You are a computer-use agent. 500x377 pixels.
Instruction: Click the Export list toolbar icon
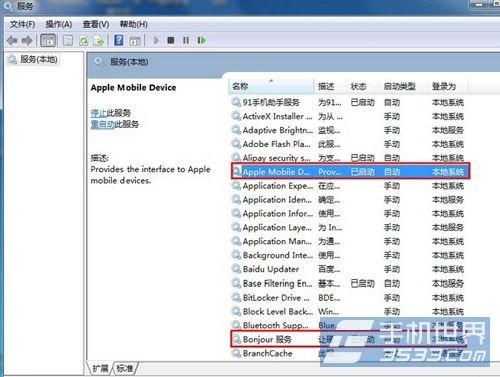(x=99, y=41)
